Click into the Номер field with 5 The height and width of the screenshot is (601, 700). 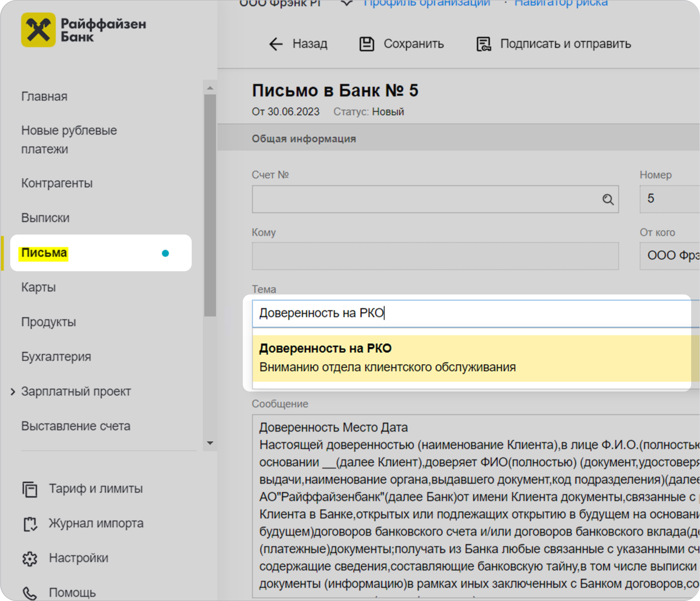pos(670,199)
